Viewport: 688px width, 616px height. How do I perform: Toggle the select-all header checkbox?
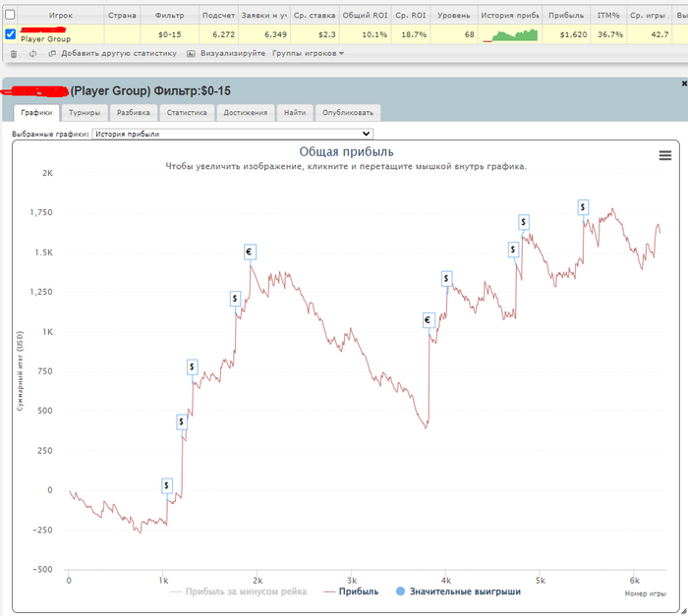[10, 15]
